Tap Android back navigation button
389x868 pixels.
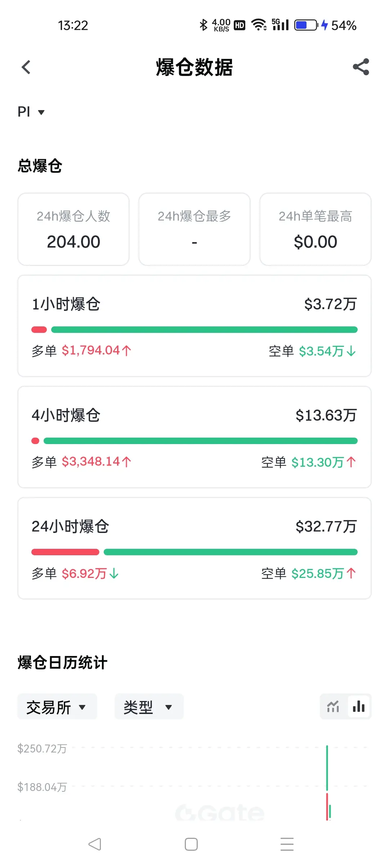(95, 844)
